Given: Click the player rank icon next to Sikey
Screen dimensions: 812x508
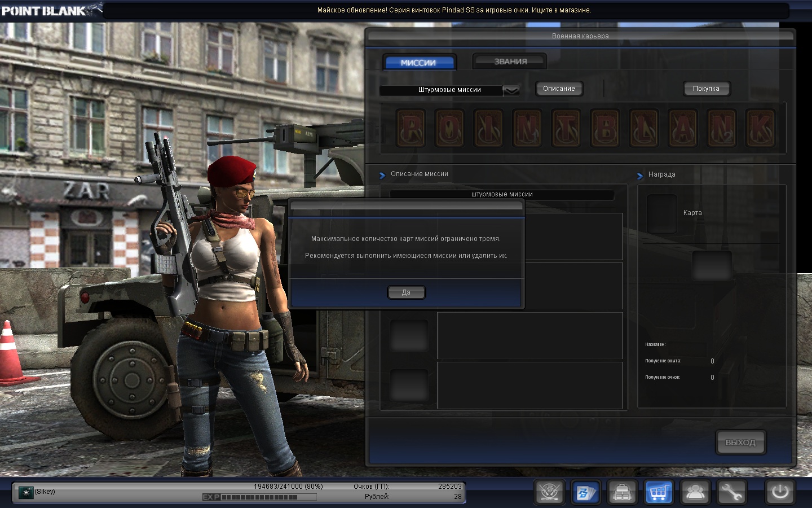Looking at the screenshot, I should pos(26,492).
